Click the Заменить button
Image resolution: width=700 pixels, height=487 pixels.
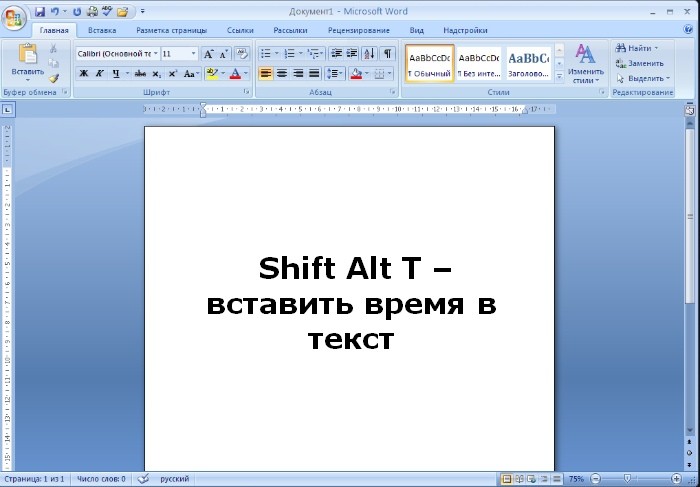640,63
